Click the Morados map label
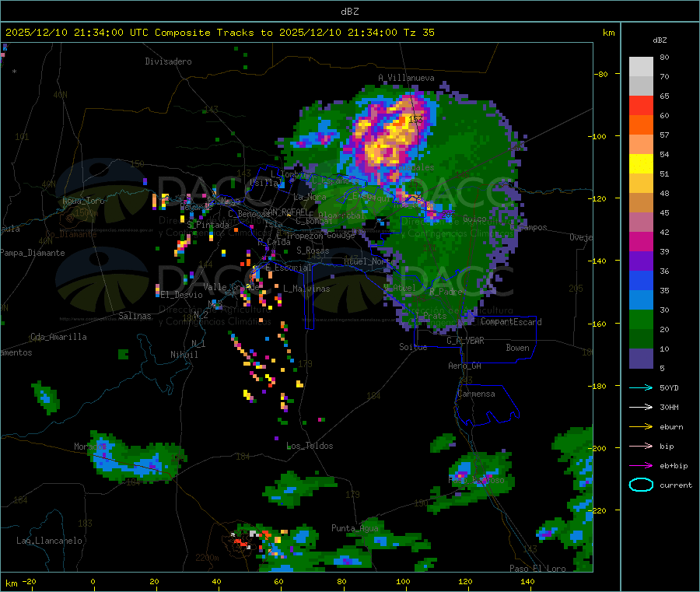700x592 pixels. coord(91,447)
